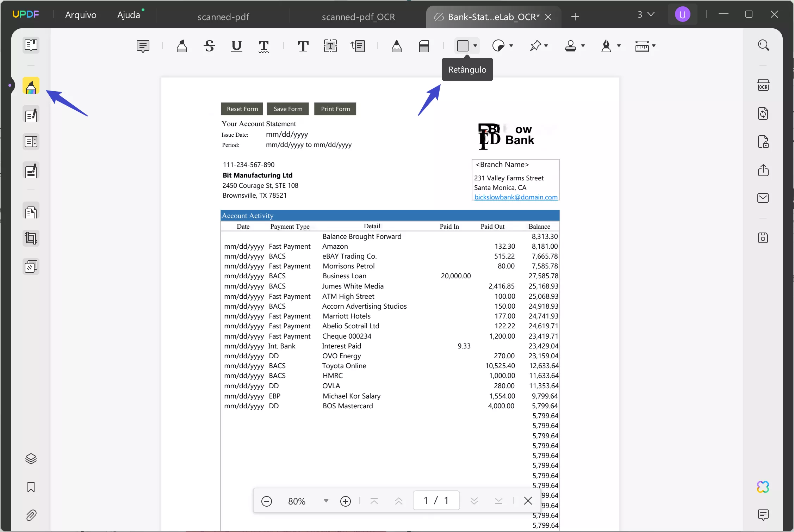Image resolution: width=794 pixels, height=532 pixels.
Task: Select the eraser tool
Action: tap(424, 46)
